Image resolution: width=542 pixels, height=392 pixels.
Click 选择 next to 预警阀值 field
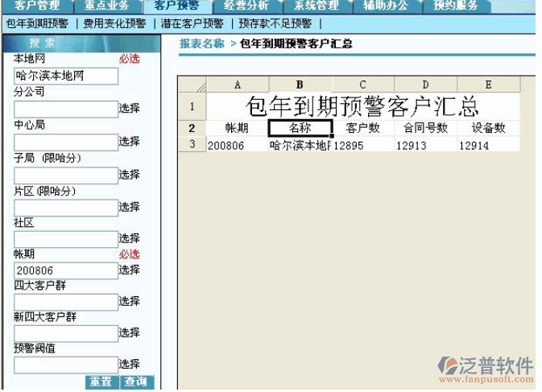(x=130, y=364)
